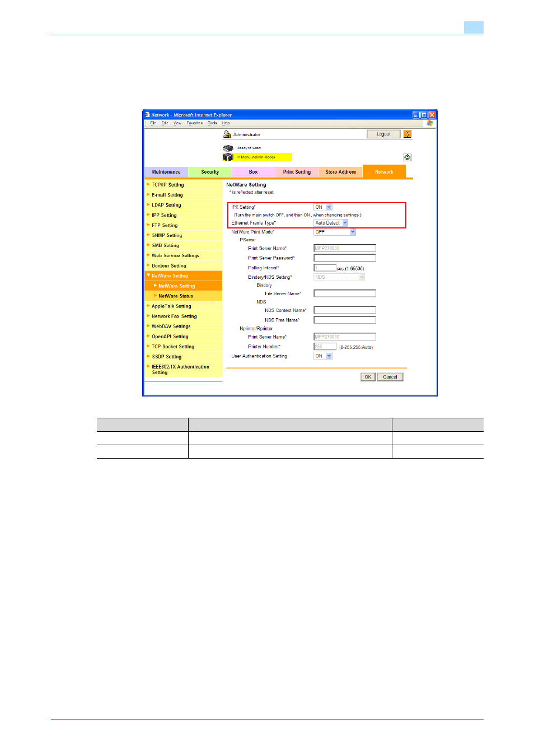
Task: Open the NetWare Print Mode dropdown
Action: pyautogui.click(x=335, y=232)
